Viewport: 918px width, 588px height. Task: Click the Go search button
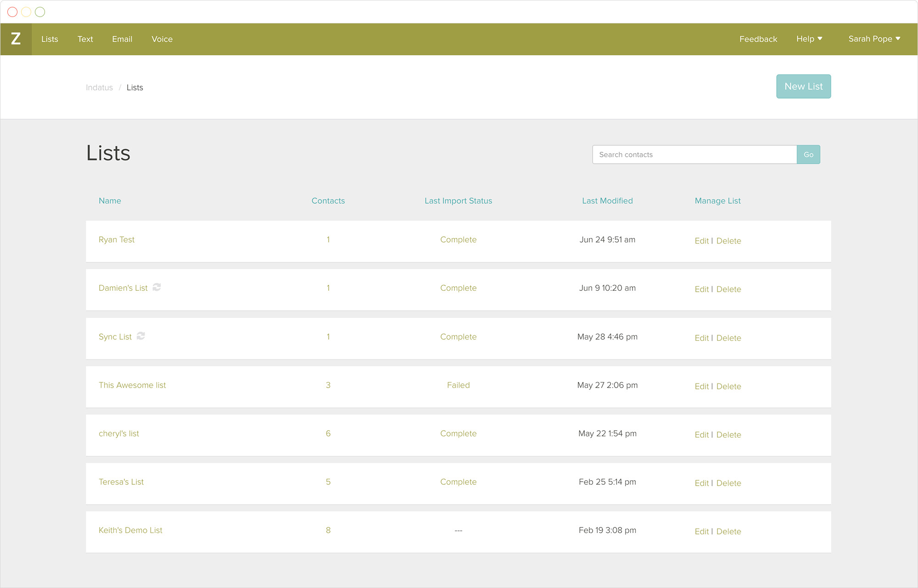809,155
